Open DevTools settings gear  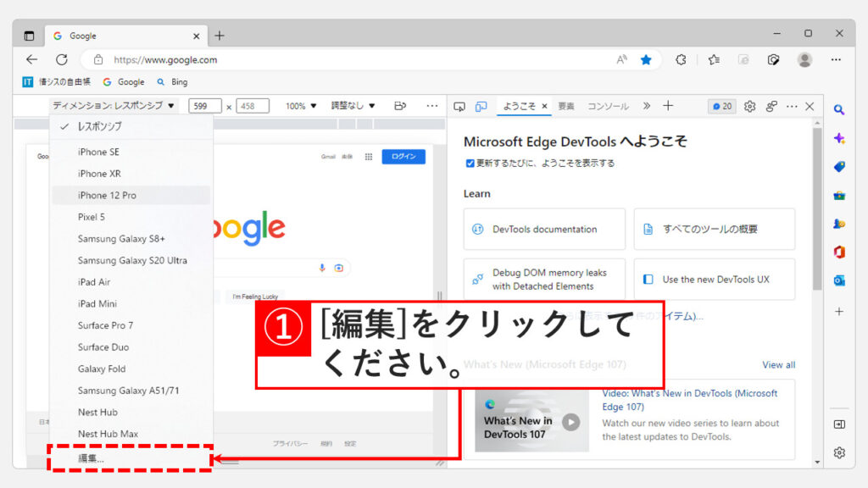click(x=749, y=106)
